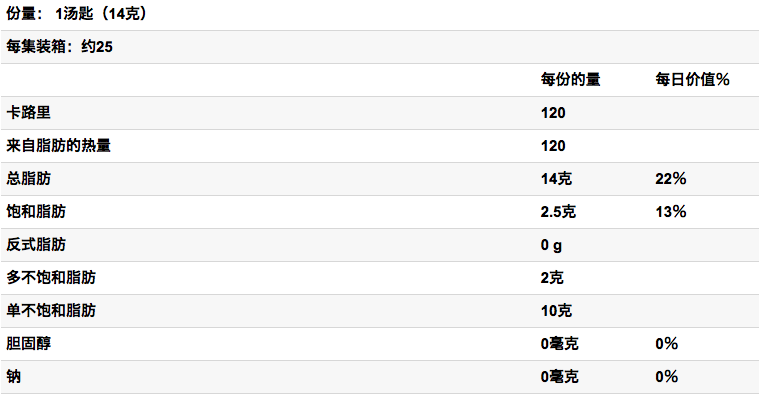Click the 每份的量 column header
The height and width of the screenshot is (395, 759).
click(571, 79)
